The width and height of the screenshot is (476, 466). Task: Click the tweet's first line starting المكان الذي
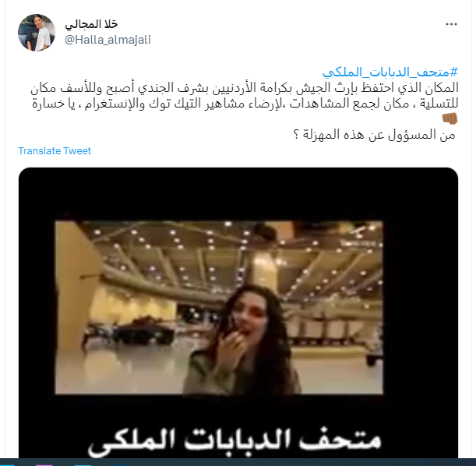pos(245,88)
